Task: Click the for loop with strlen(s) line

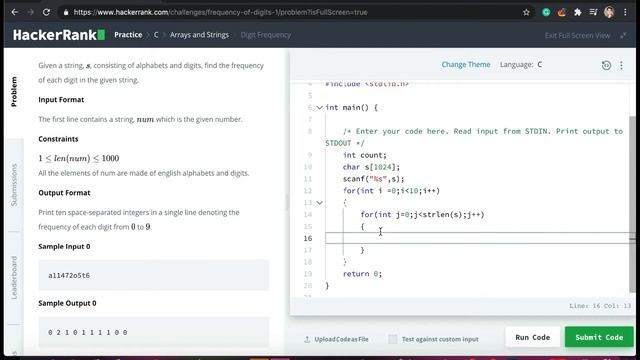Action: (x=422, y=215)
